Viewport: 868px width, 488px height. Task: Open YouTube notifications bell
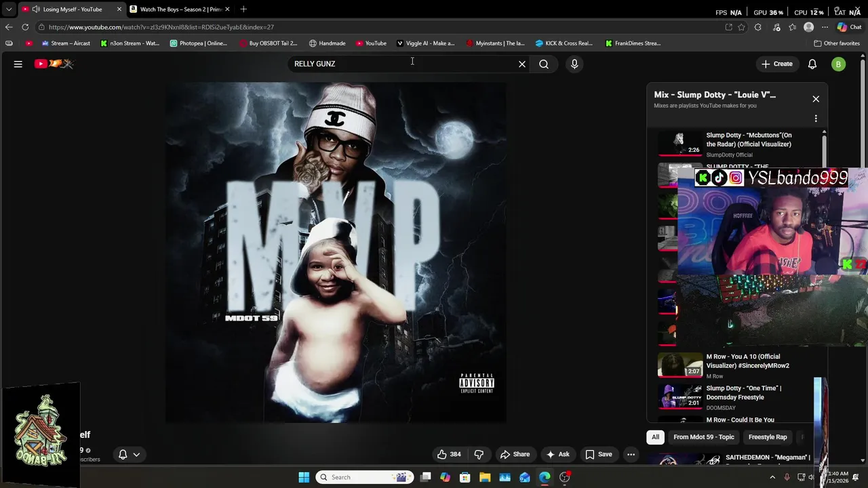(x=812, y=64)
